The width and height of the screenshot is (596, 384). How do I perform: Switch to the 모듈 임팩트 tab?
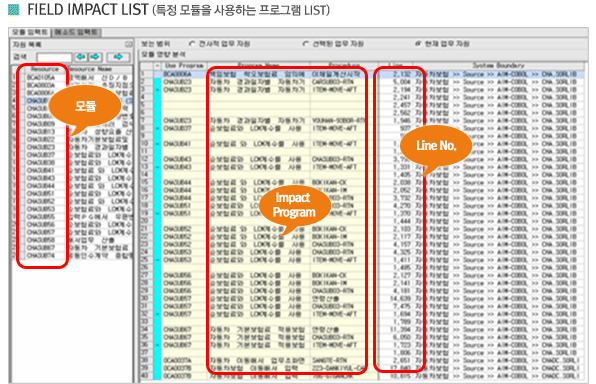coord(30,32)
